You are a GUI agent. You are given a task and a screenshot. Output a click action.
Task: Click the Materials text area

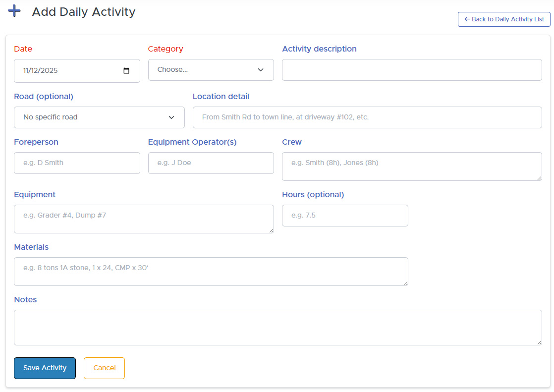[211, 272]
